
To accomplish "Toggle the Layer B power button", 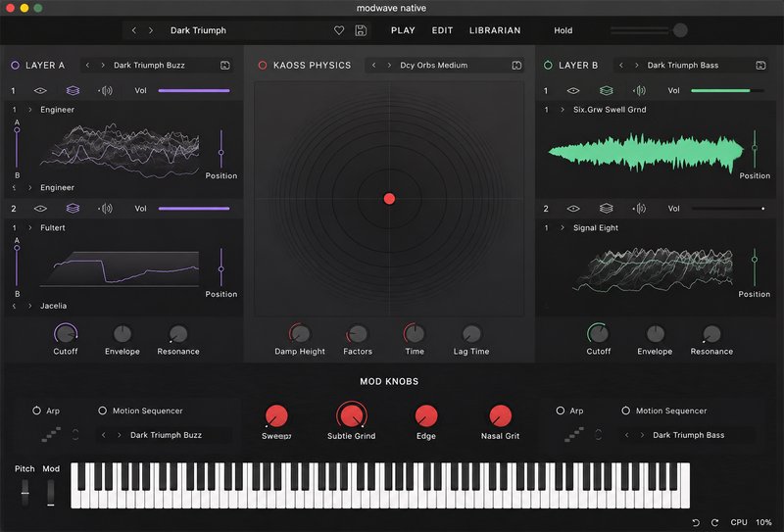I will [x=548, y=65].
